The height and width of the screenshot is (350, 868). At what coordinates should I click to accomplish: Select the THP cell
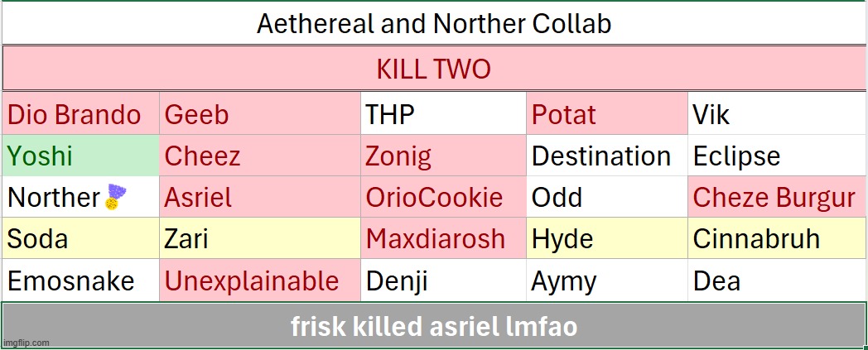point(442,115)
